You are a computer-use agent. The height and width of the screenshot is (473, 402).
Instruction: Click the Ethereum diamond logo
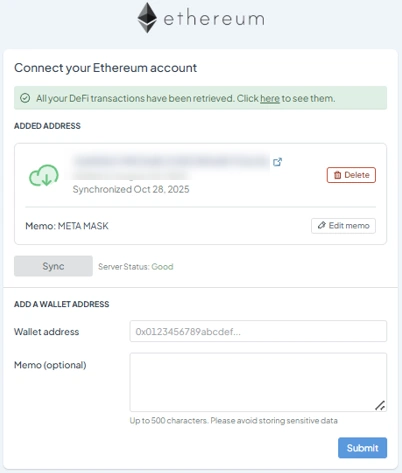pos(147,18)
